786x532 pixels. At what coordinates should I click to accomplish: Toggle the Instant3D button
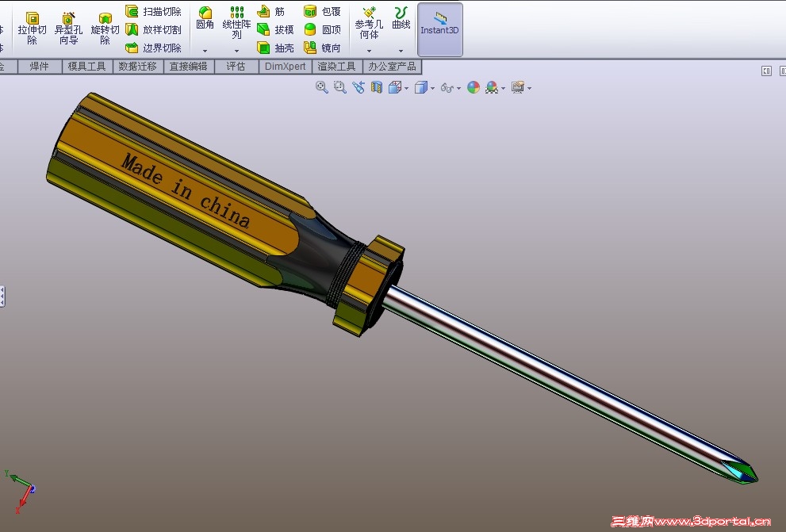tap(439, 29)
